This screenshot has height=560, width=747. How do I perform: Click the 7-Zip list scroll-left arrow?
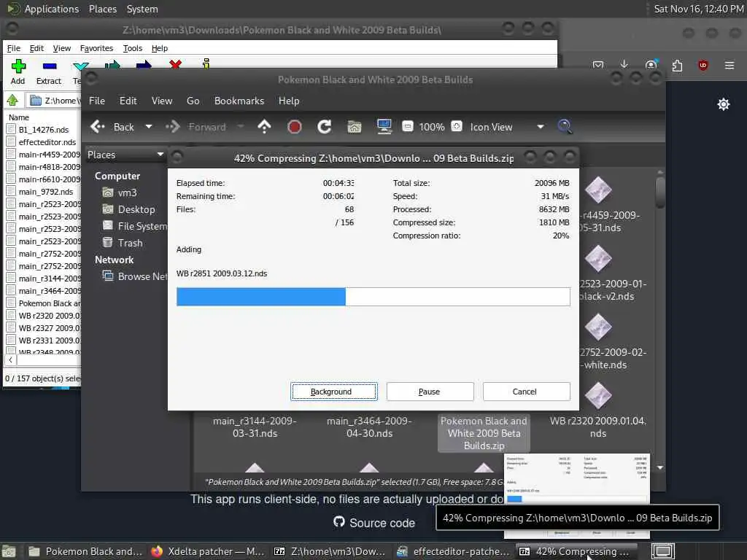[x=10, y=360]
